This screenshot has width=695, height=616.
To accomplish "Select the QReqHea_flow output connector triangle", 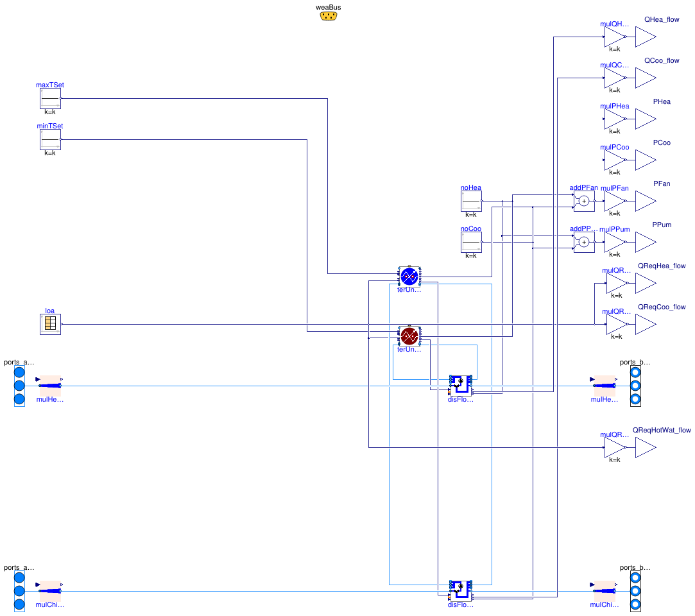I will [646, 283].
